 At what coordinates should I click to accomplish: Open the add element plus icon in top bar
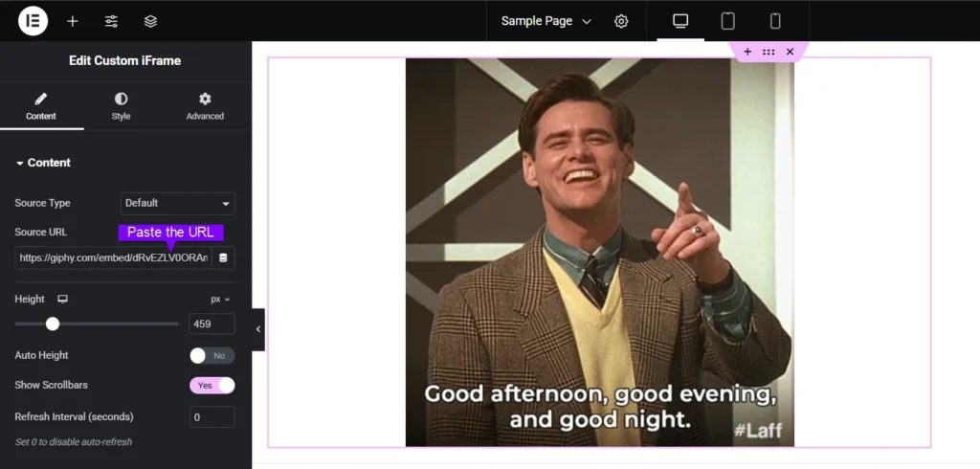pyautogui.click(x=73, y=21)
